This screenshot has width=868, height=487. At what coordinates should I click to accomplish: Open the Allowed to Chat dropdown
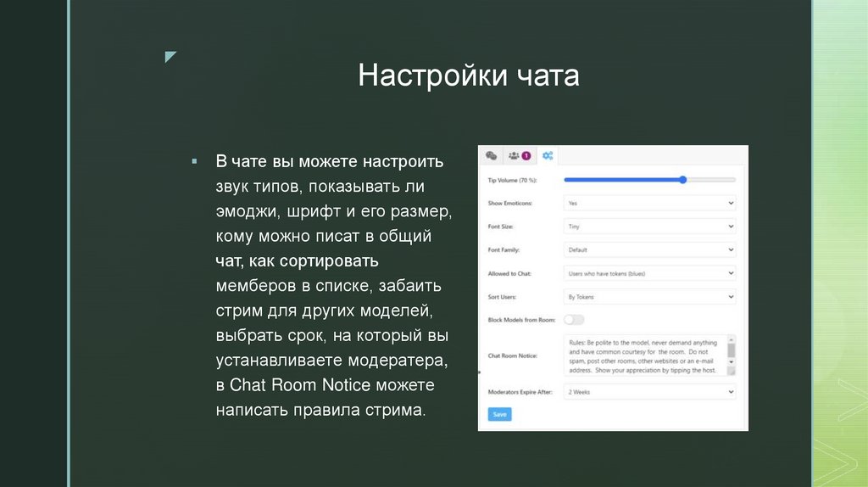(649, 273)
